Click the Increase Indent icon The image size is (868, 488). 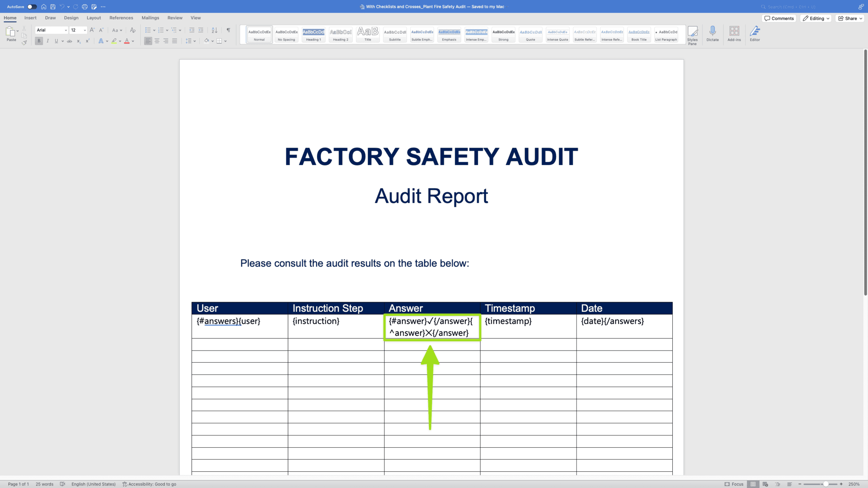tap(201, 30)
